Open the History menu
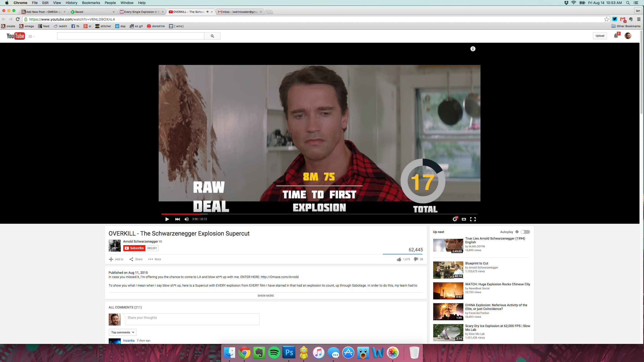This screenshot has height=362, width=644. [71, 3]
